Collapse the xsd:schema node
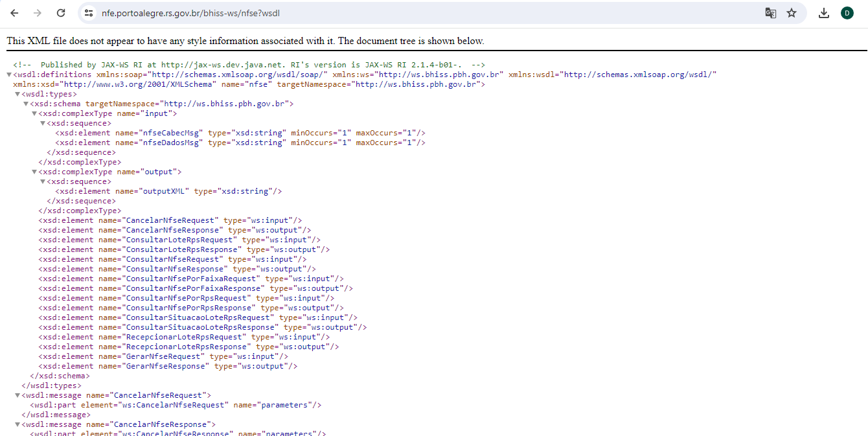Viewport: 868px width, 436px height. pyautogui.click(x=26, y=104)
